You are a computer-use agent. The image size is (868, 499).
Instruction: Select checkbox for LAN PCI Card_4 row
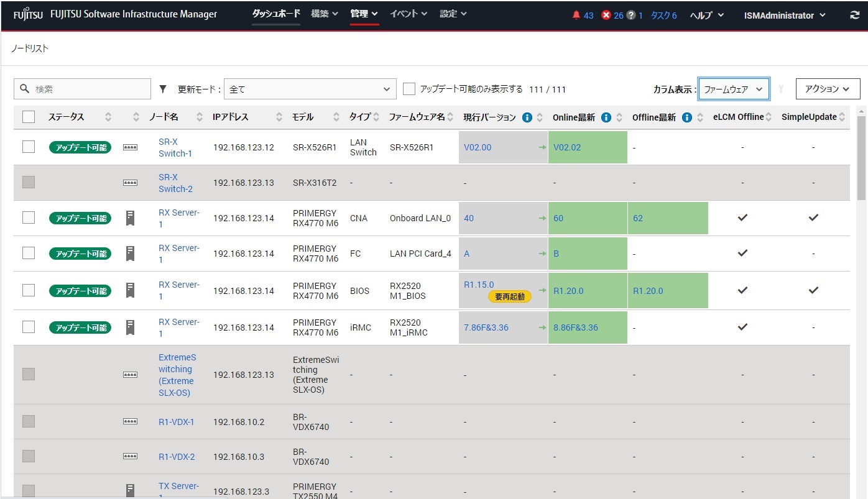[29, 253]
